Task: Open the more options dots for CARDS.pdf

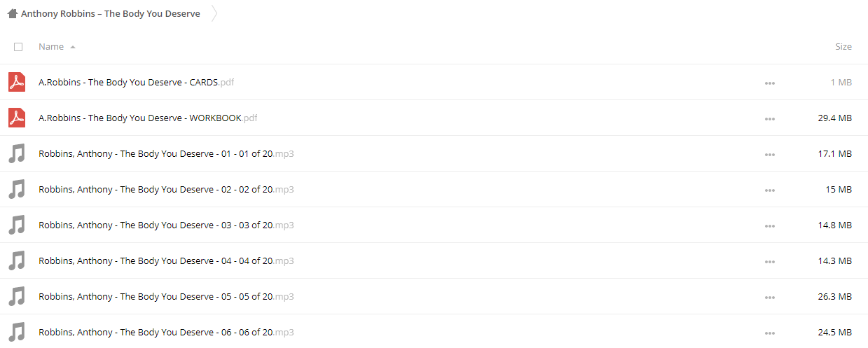Action: pos(770,83)
